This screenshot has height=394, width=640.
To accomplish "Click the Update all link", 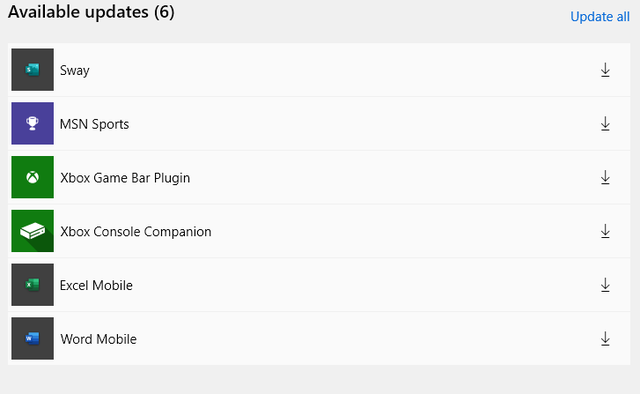I will (600, 17).
